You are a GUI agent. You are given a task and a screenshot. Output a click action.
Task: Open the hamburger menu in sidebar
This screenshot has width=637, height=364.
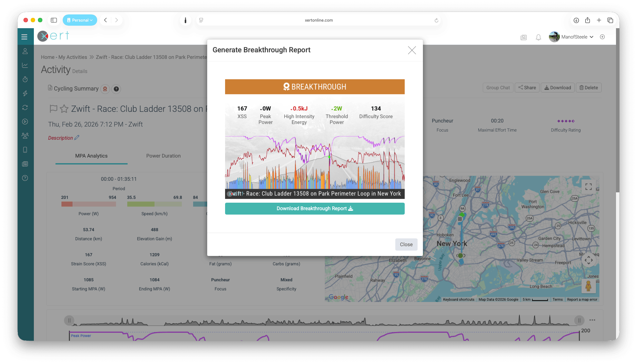coord(24,37)
